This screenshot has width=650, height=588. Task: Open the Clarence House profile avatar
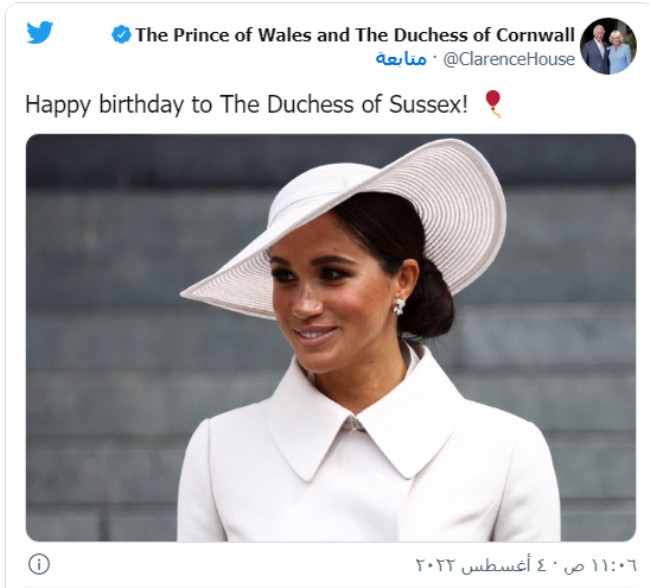(x=608, y=46)
